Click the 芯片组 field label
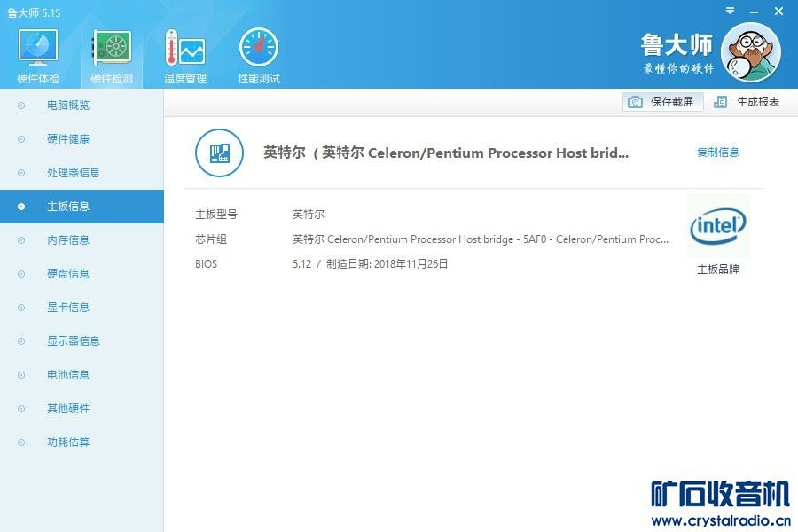The image size is (798, 532). [211, 239]
